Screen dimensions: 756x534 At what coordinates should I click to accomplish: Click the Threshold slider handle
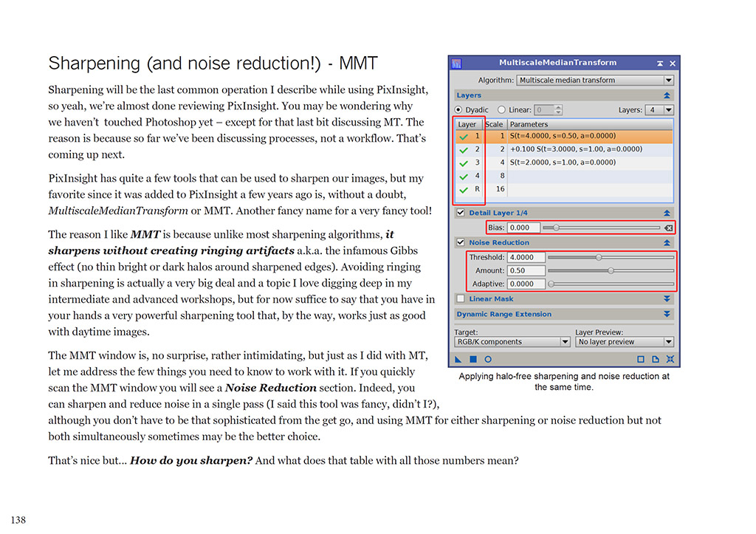click(599, 257)
